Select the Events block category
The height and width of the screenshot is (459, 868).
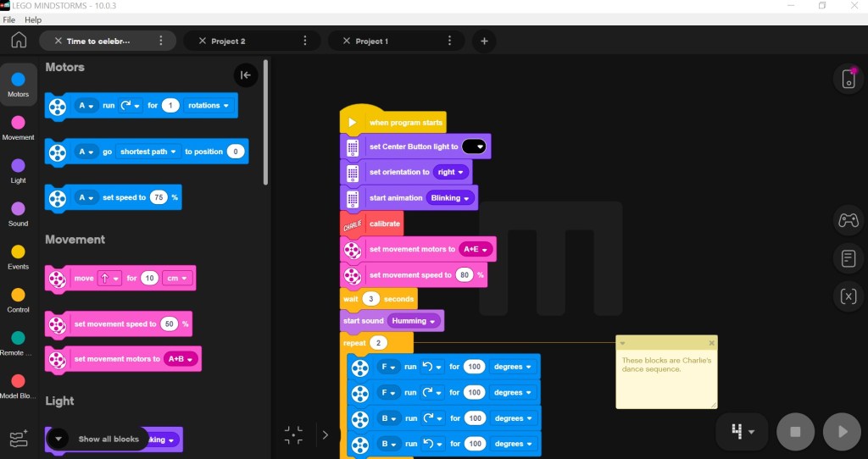18,257
